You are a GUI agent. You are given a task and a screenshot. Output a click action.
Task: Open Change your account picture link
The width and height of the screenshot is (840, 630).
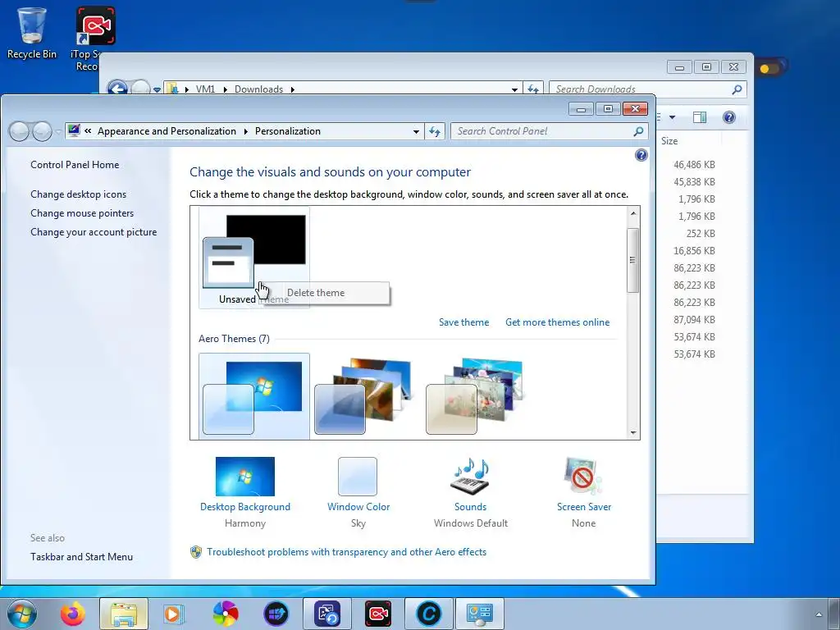[x=94, y=232]
